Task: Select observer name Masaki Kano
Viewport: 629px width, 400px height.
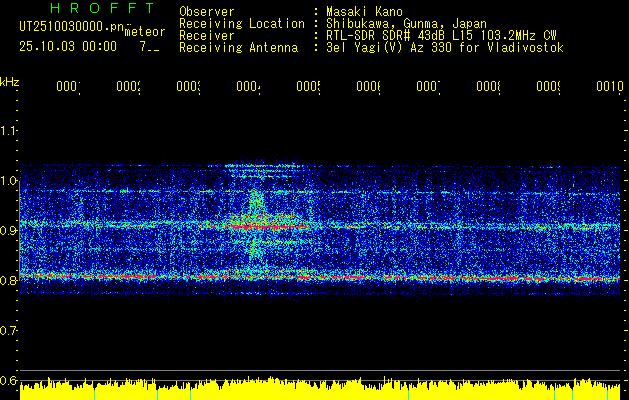Action: pyautogui.click(x=364, y=11)
